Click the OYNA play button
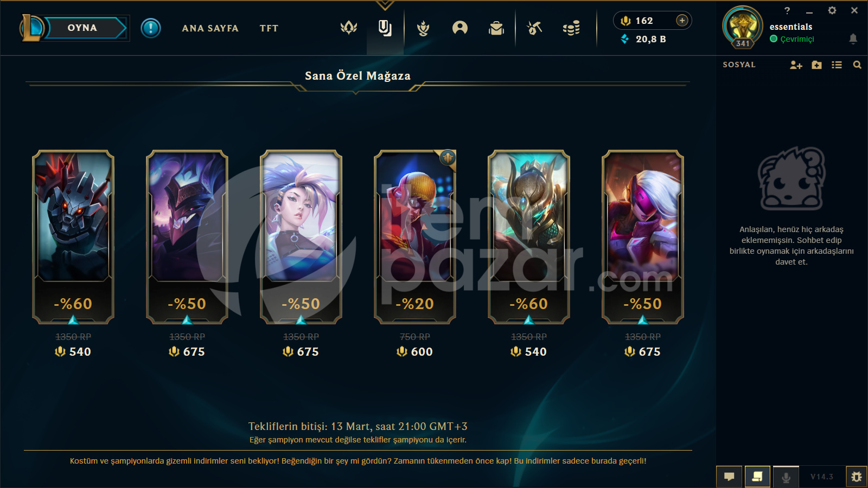868x488 pixels. (82, 28)
